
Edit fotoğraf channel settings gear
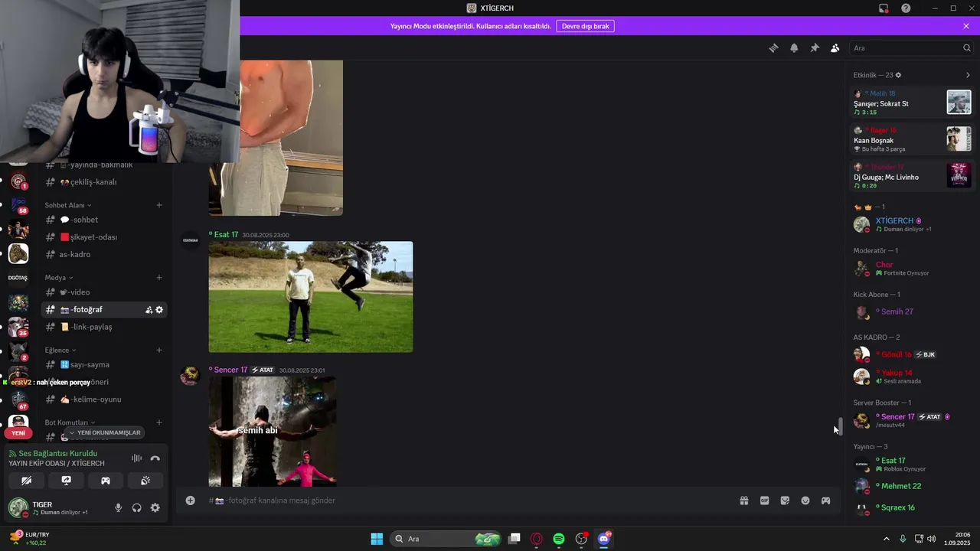tap(159, 310)
